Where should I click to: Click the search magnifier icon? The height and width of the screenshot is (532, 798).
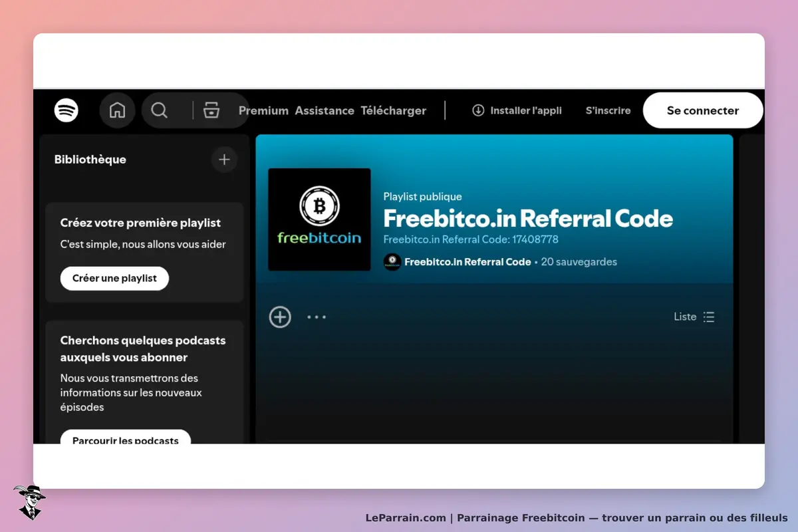tap(160, 110)
